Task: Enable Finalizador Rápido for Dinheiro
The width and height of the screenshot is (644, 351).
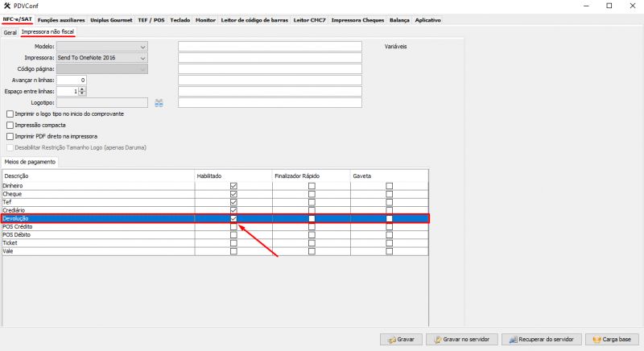Action: 312,186
